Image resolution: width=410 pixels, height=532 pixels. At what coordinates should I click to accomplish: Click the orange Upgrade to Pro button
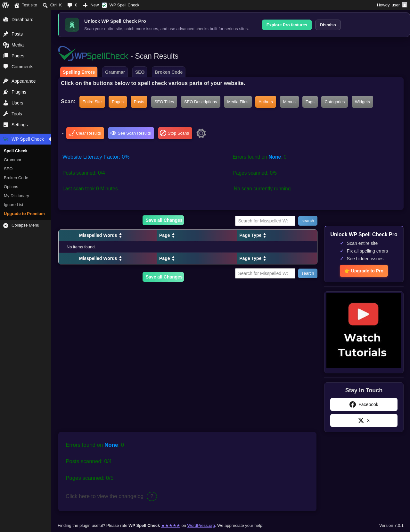(x=364, y=271)
